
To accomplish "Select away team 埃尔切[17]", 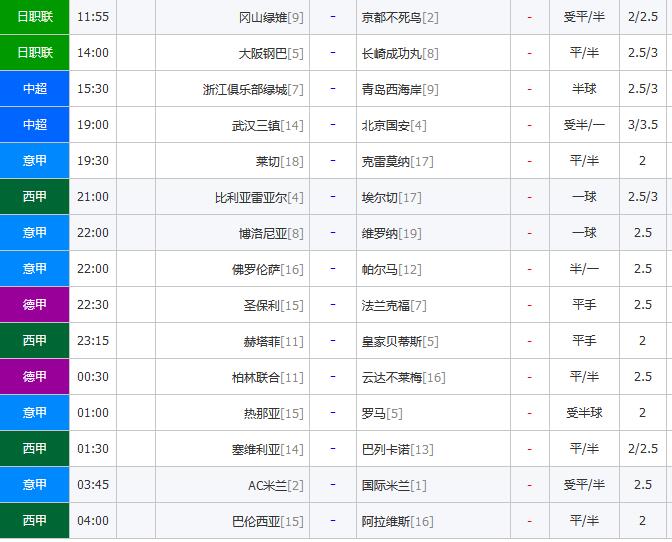I will [x=391, y=197].
